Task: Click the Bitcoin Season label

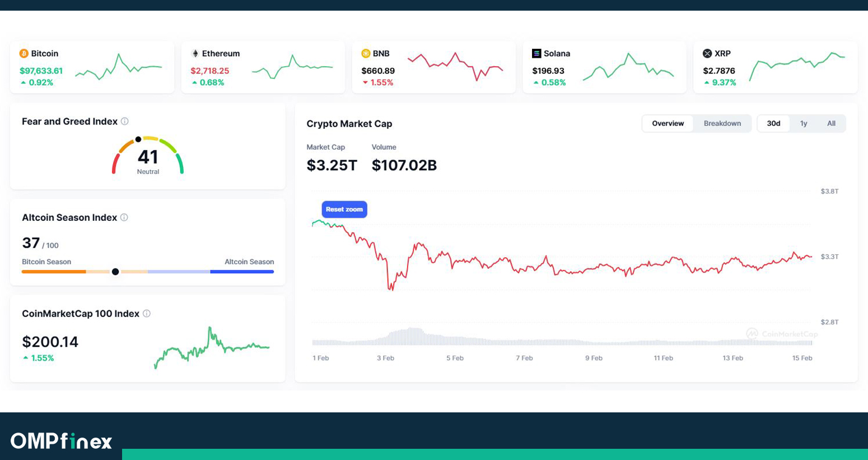Action: (46, 262)
